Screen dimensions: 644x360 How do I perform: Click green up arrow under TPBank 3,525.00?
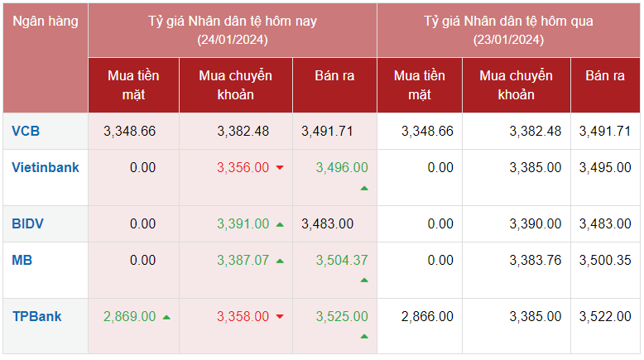(364, 337)
